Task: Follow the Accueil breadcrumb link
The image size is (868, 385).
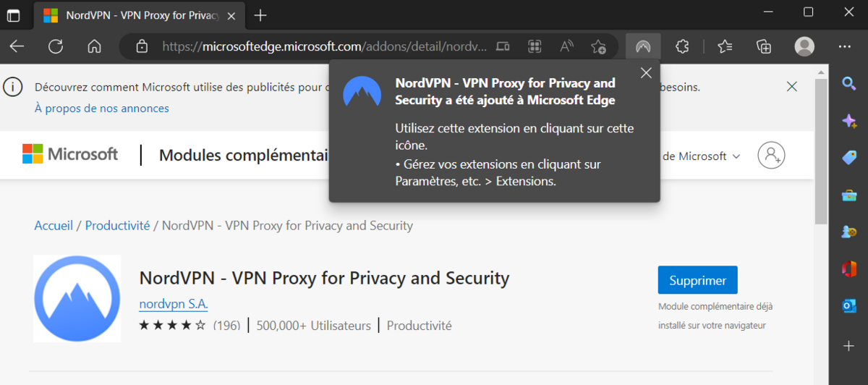Action: (54, 226)
